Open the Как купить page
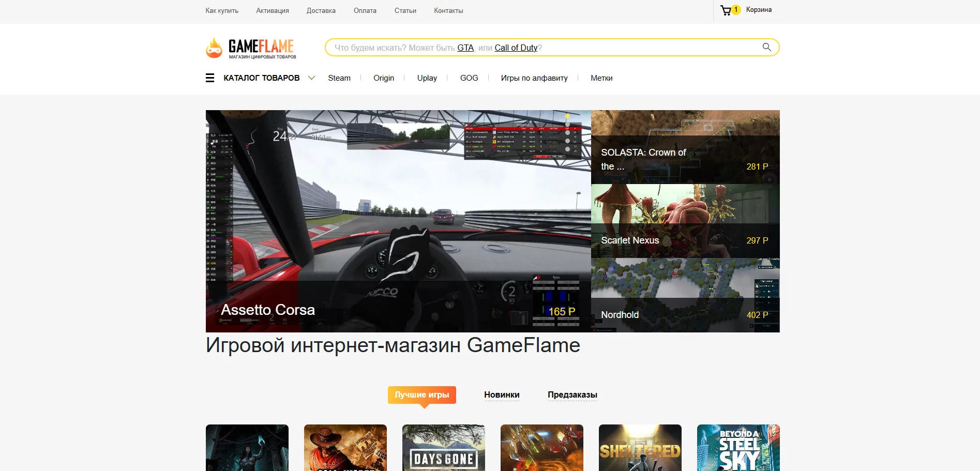Image resolution: width=980 pixels, height=471 pixels. pos(222,10)
